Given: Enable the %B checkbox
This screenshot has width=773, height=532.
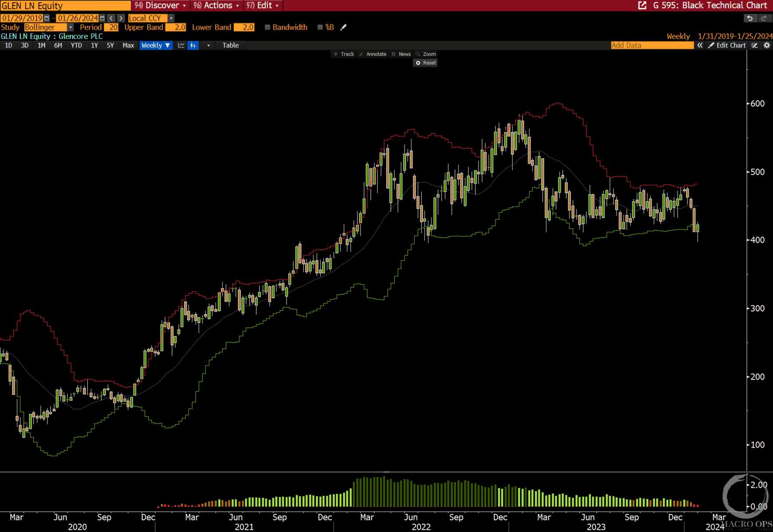Looking at the screenshot, I should pyautogui.click(x=320, y=27).
